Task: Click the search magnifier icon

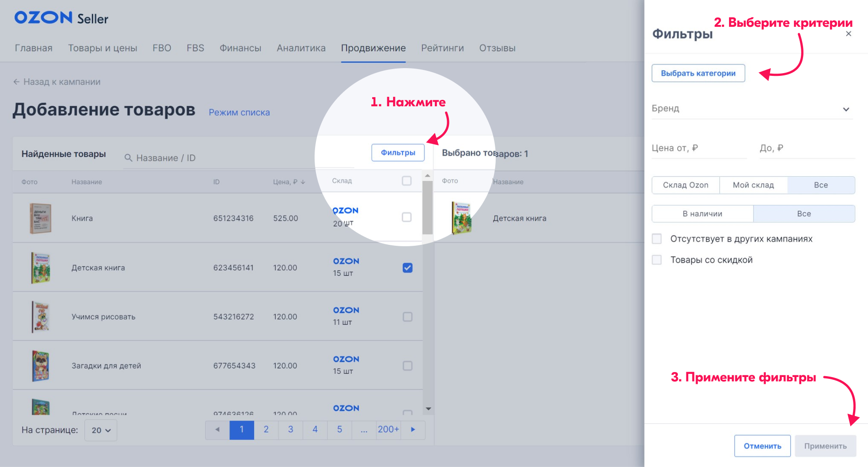Action: pyautogui.click(x=128, y=158)
